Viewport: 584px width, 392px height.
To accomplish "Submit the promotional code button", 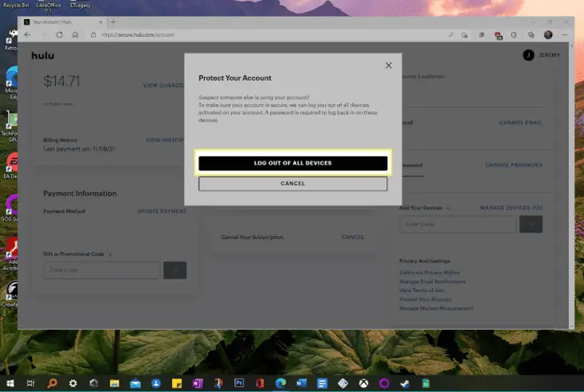I will tap(174, 270).
